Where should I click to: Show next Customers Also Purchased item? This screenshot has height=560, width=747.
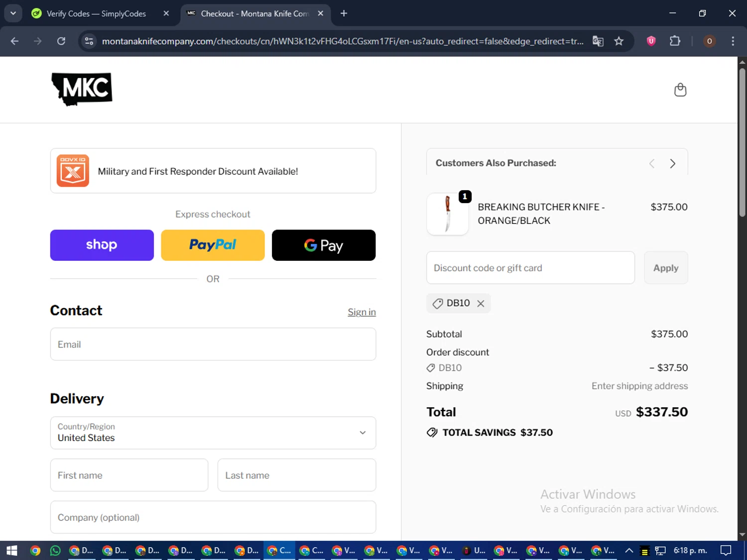[x=672, y=163]
